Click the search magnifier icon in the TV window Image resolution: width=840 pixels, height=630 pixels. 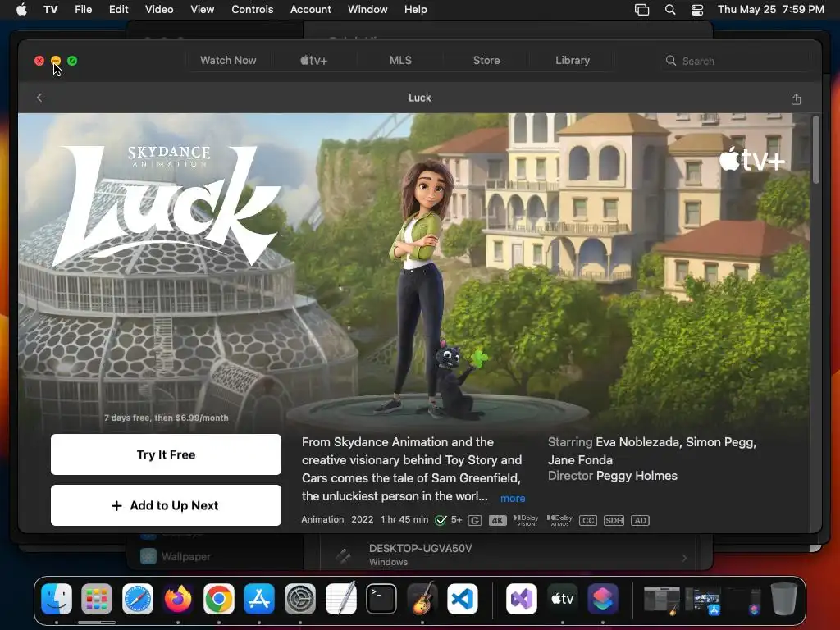click(671, 61)
